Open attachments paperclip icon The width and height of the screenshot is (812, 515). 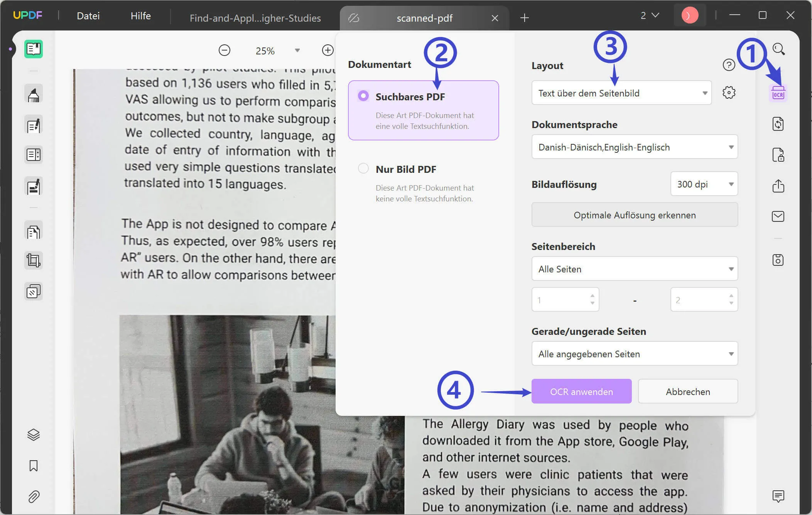click(34, 496)
